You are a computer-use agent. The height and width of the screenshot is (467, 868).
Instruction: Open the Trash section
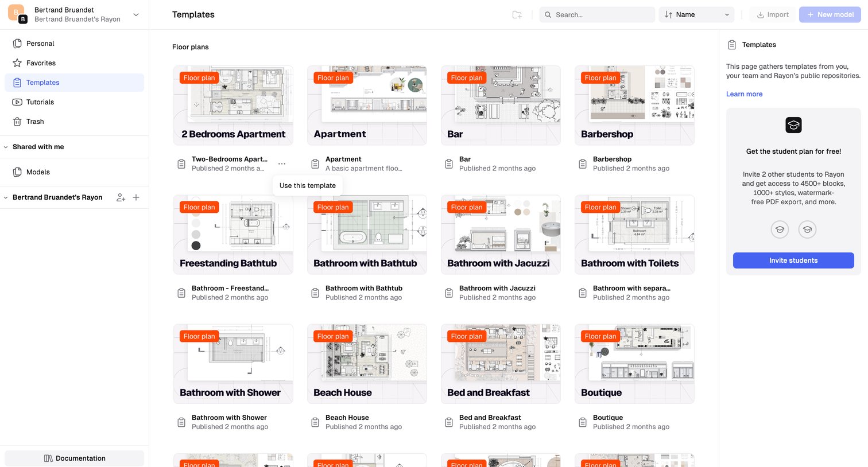[x=74, y=122]
